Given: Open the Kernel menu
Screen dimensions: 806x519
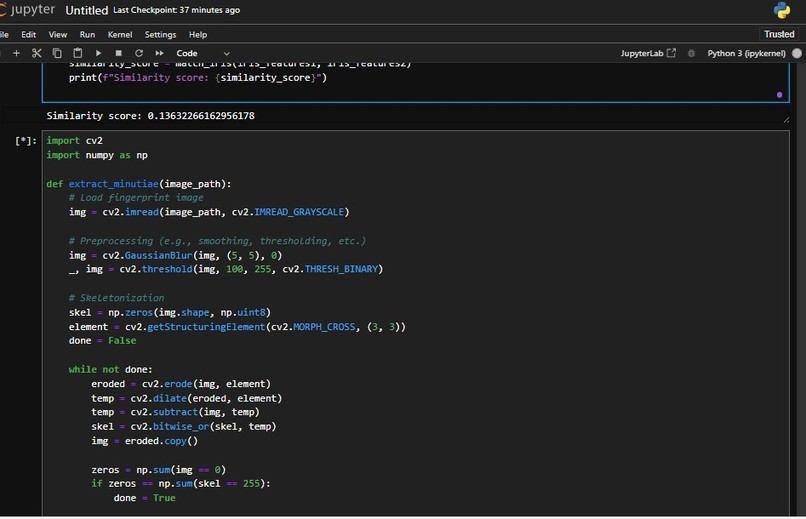Looking at the screenshot, I should pyautogui.click(x=120, y=34).
